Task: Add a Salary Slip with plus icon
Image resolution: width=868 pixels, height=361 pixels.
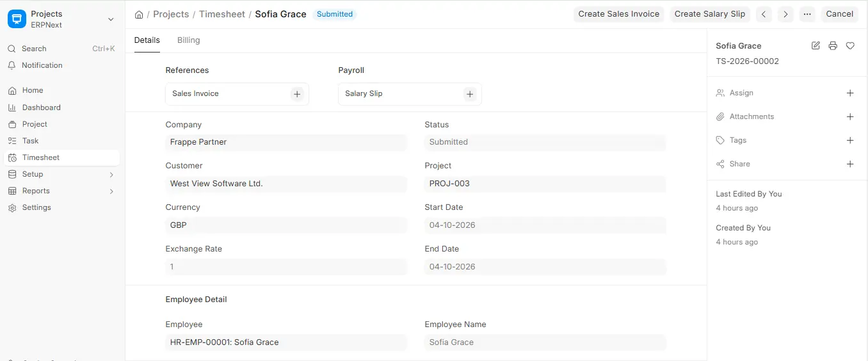Action: point(470,94)
